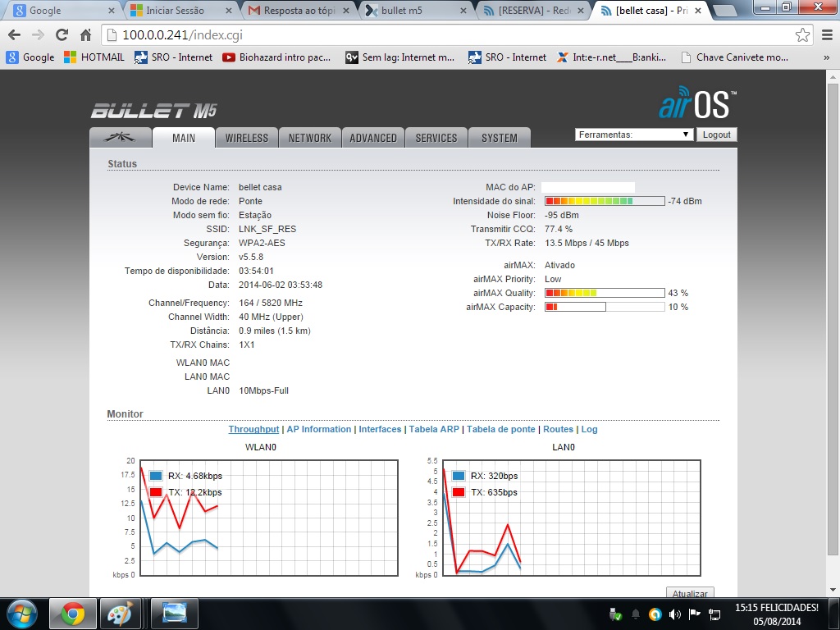Open the Google bookmark
This screenshot has width=840, height=630.
30,57
